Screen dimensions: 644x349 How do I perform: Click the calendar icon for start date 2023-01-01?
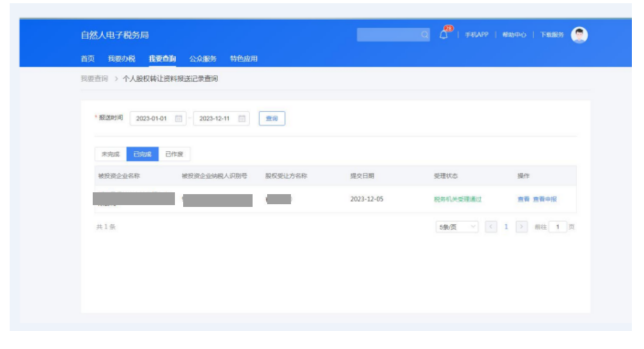click(x=179, y=119)
